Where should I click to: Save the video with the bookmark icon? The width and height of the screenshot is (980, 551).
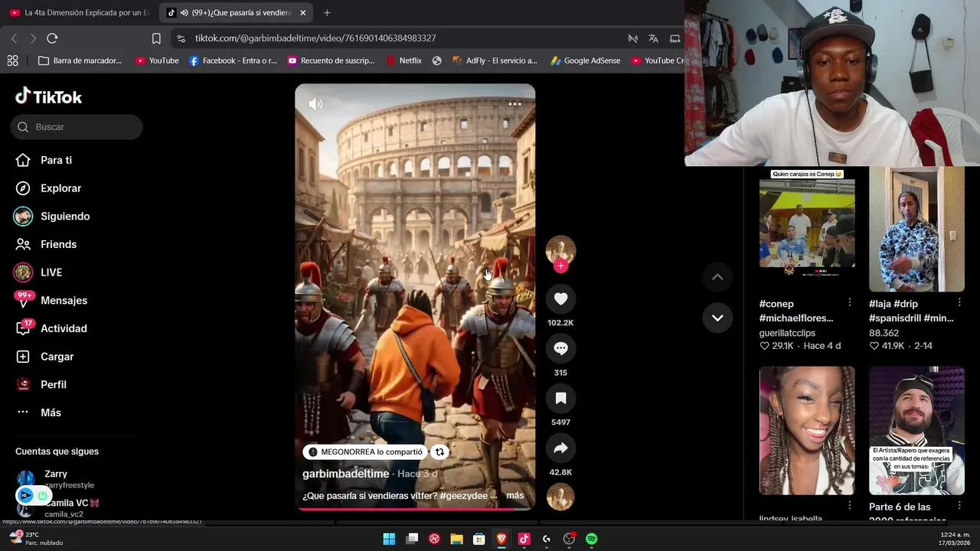click(x=560, y=398)
